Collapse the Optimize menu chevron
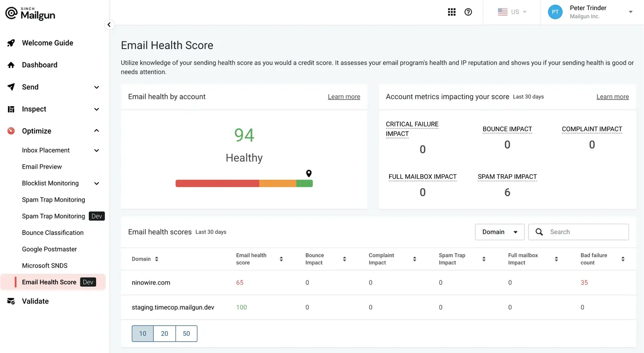Viewport: 644px width, 353px height. click(97, 131)
